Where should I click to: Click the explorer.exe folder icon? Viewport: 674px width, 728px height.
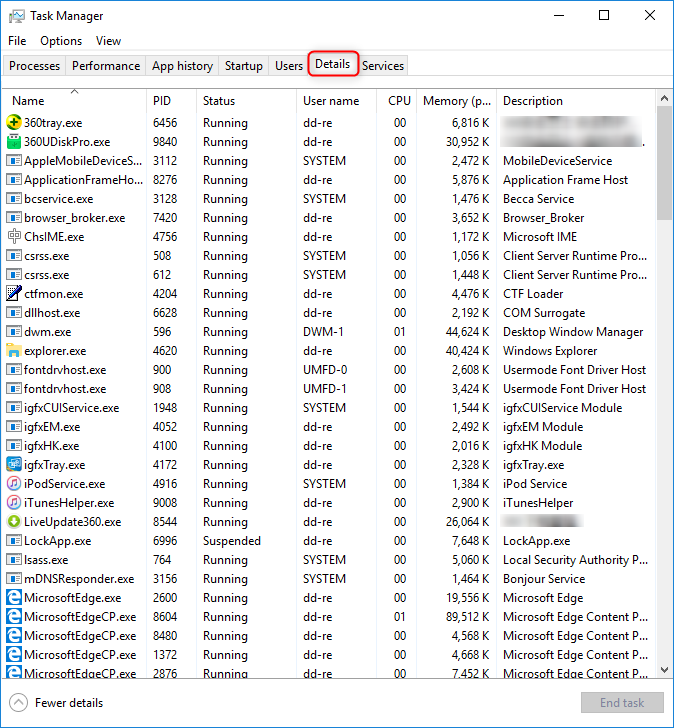[14, 351]
